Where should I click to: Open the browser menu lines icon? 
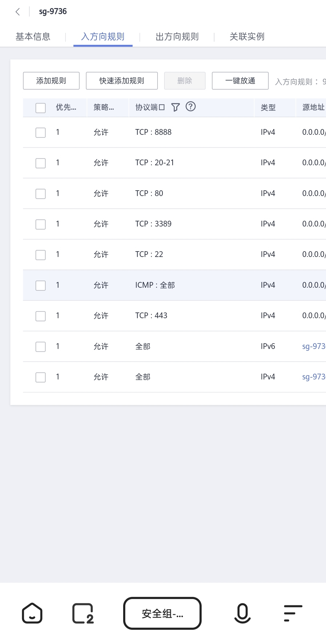(x=293, y=613)
